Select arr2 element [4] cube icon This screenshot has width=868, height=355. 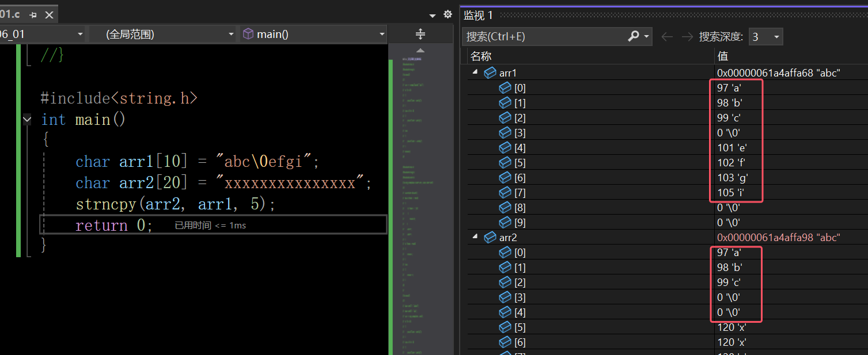pyautogui.click(x=505, y=312)
